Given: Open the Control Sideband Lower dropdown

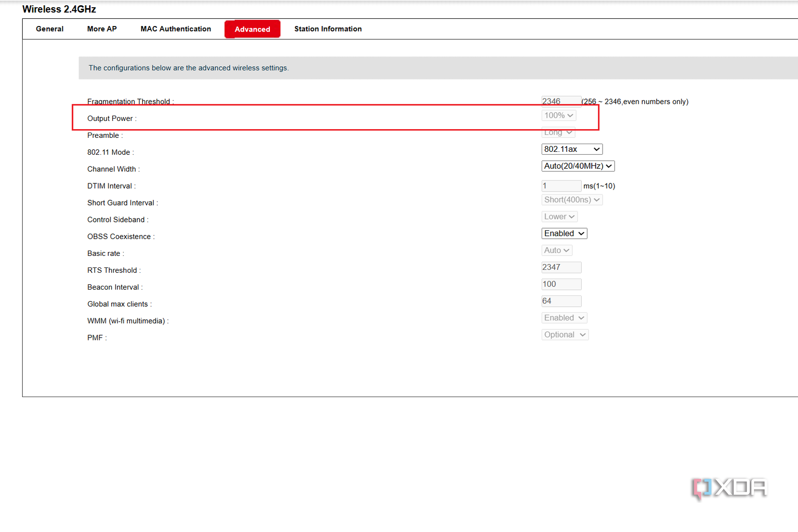Looking at the screenshot, I should (x=559, y=217).
